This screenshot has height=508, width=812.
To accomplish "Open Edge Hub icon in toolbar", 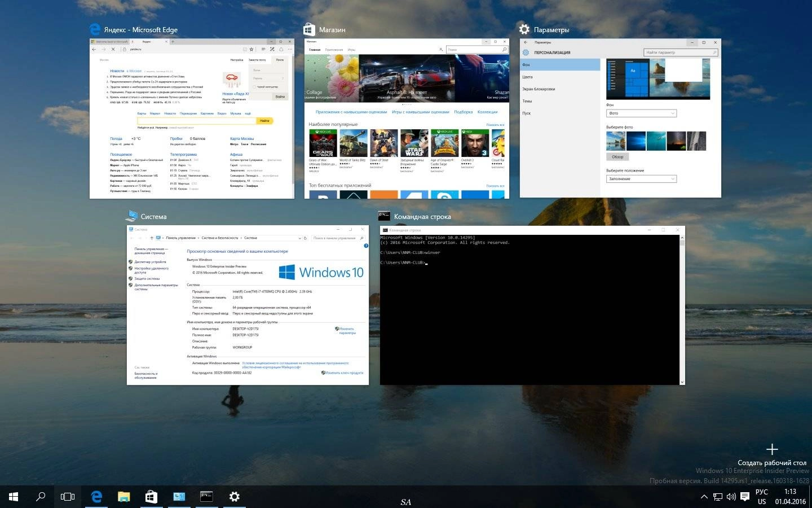I will tap(262, 49).
